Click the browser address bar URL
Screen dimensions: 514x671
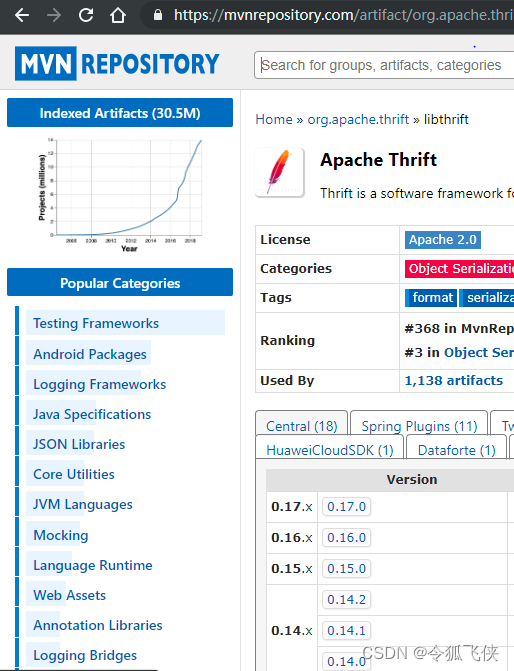(343, 15)
